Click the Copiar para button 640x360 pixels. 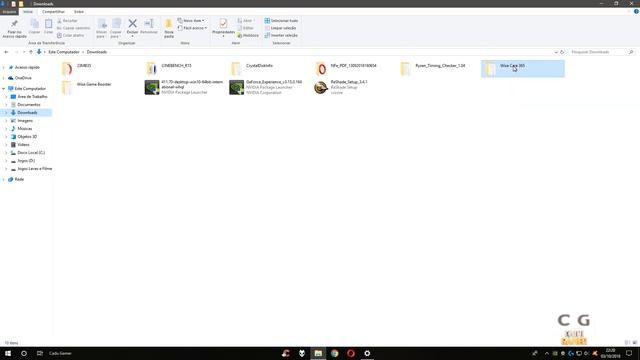[116, 28]
